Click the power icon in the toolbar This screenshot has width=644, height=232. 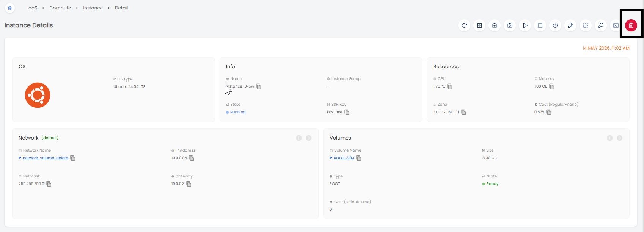coord(555,25)
